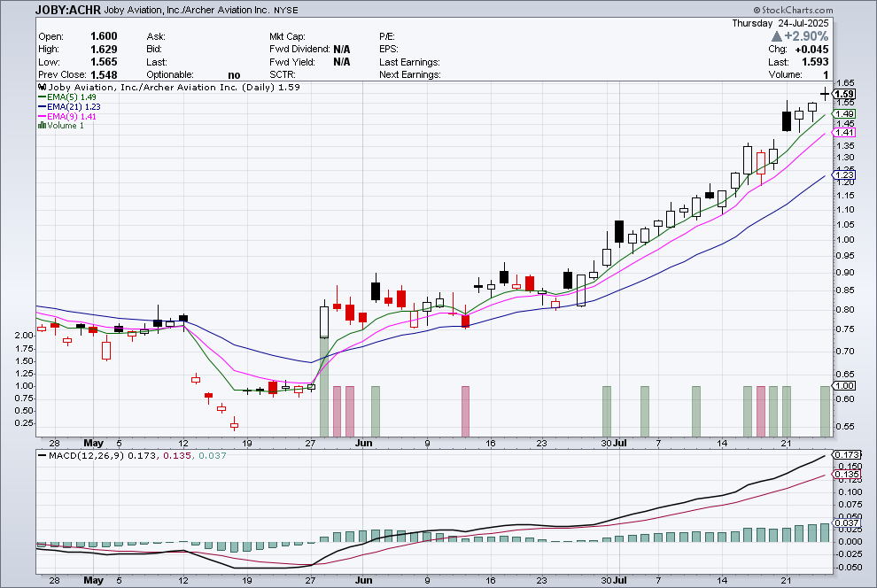Screen dimensions: 877x588
Task: Click the -0.050 label on MACD scale
Action: 849,568
